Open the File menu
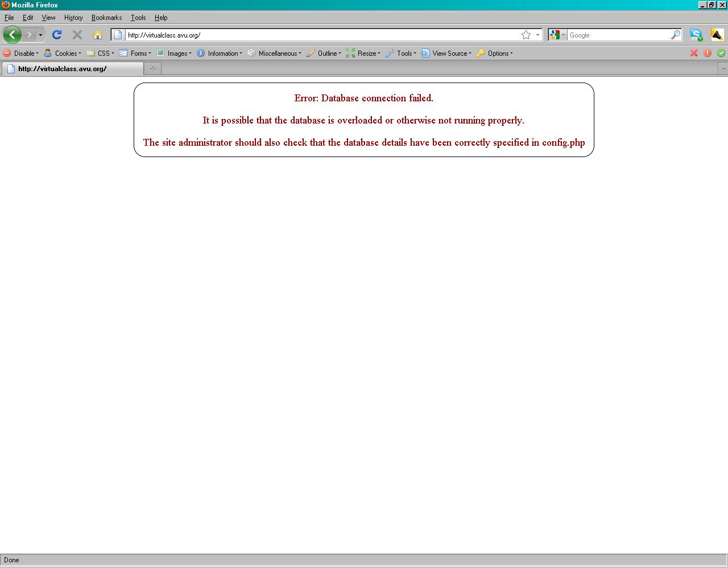 [x=9, y=18]
